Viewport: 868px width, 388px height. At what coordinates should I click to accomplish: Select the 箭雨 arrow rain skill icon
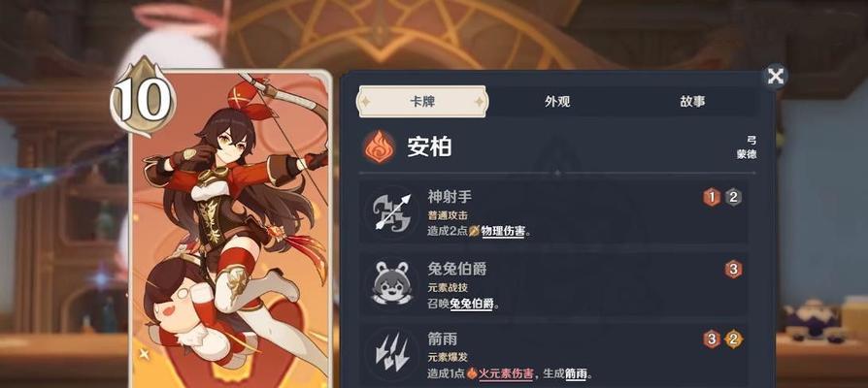pos(392,353)
